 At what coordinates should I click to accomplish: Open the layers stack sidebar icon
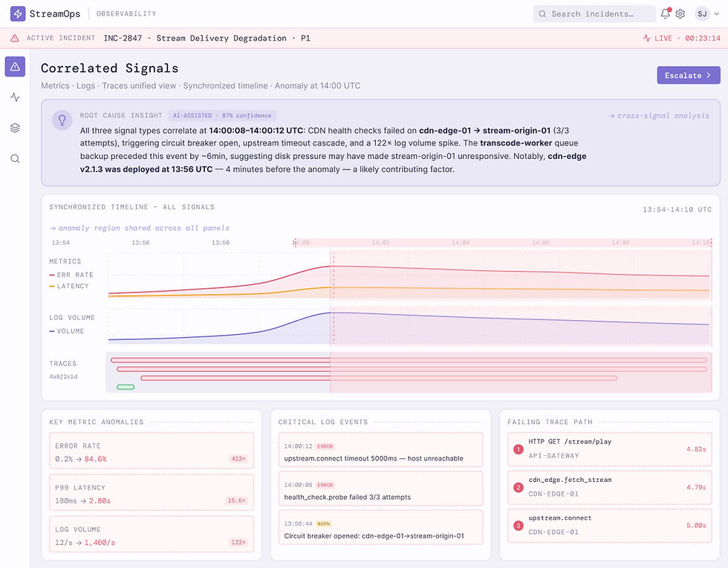15,128
